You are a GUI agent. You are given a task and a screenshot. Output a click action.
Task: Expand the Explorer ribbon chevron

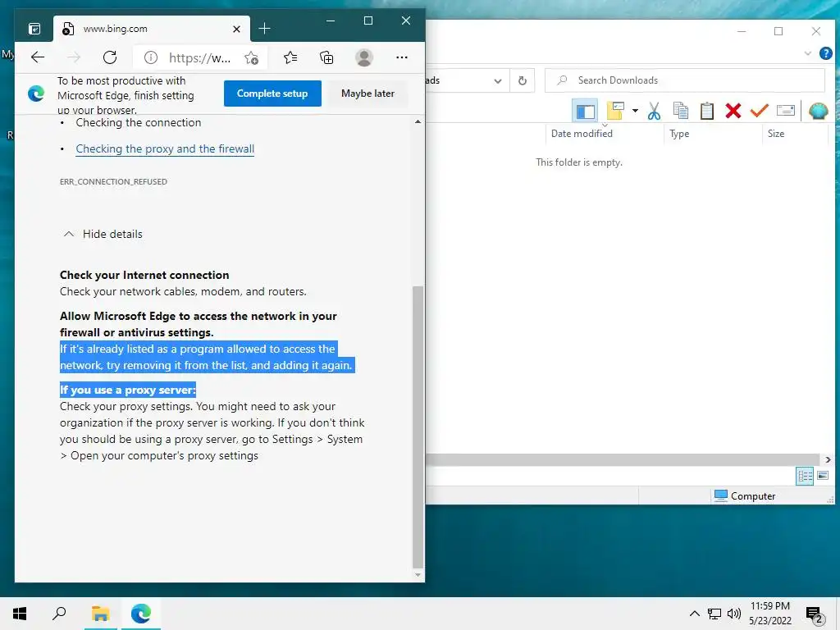[x=808, y=53]
